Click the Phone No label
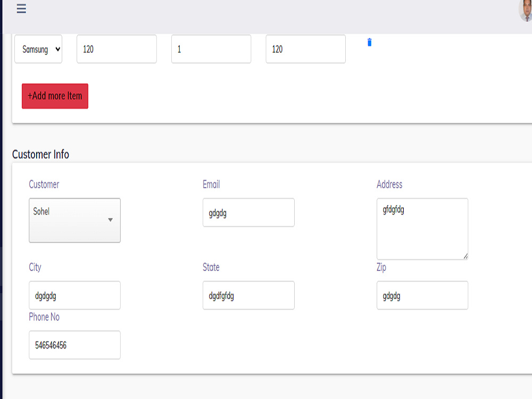The height and width of the screenshot is (399, 532). click(x=44, y=317)
